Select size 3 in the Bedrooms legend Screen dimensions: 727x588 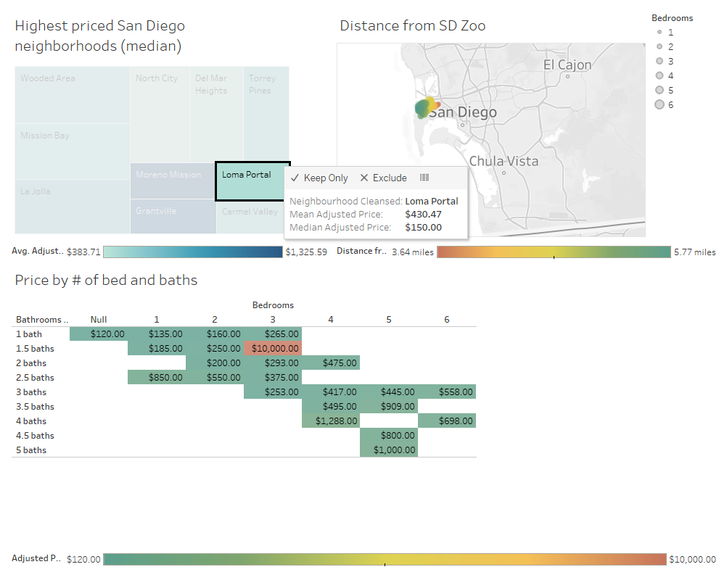[x=658, y=61]
